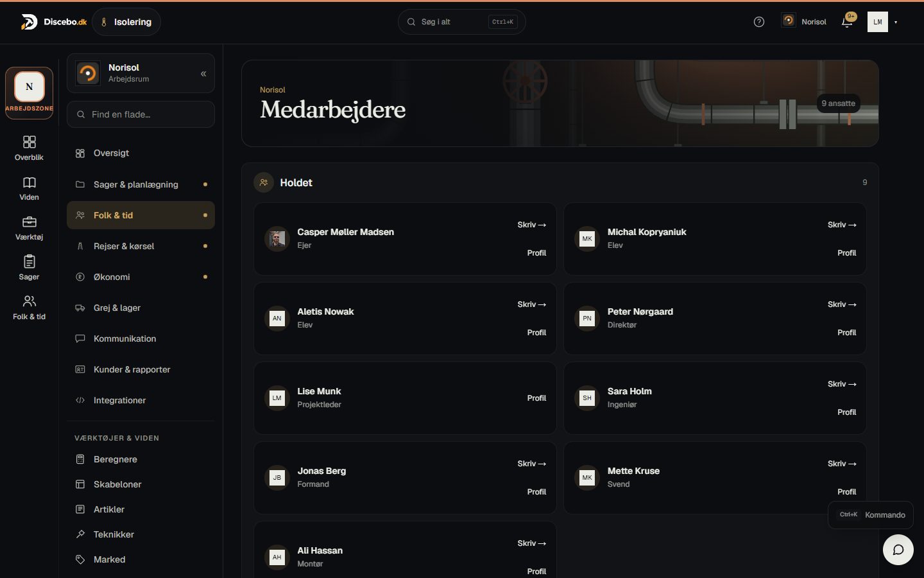Screen dimensions: 924x578
Task: Open Økonomi section
Action: click(x=141, y=277)
